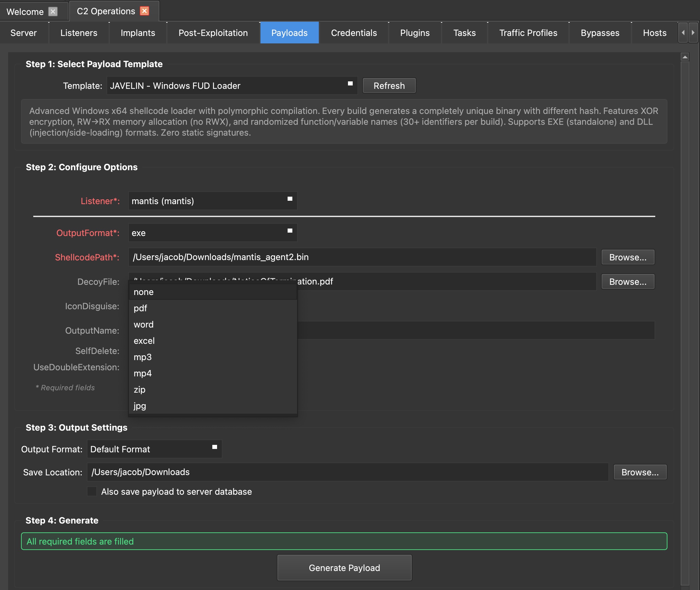
Task: Close the C2 Operations tab
Action: [x=144, y=11]
